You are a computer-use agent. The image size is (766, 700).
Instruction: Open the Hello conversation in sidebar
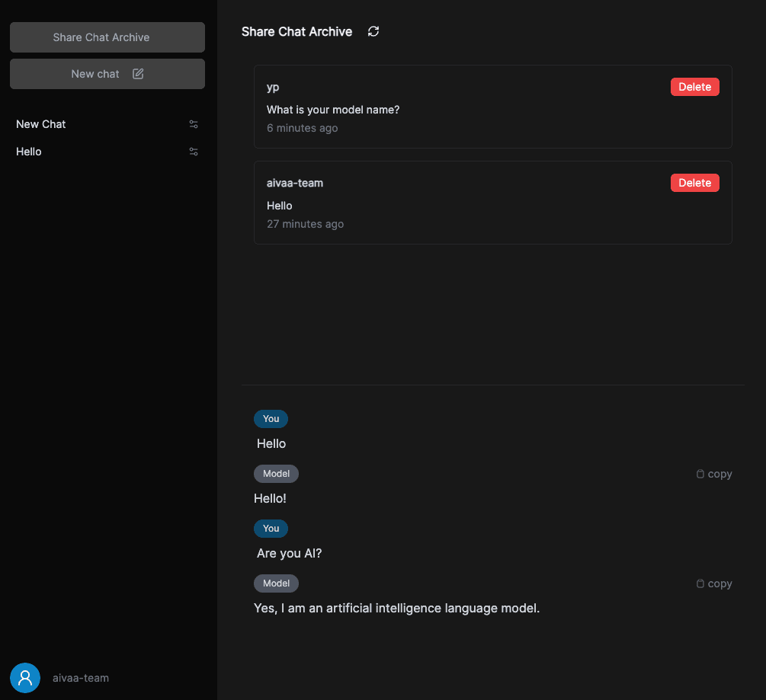coord(28,151)
